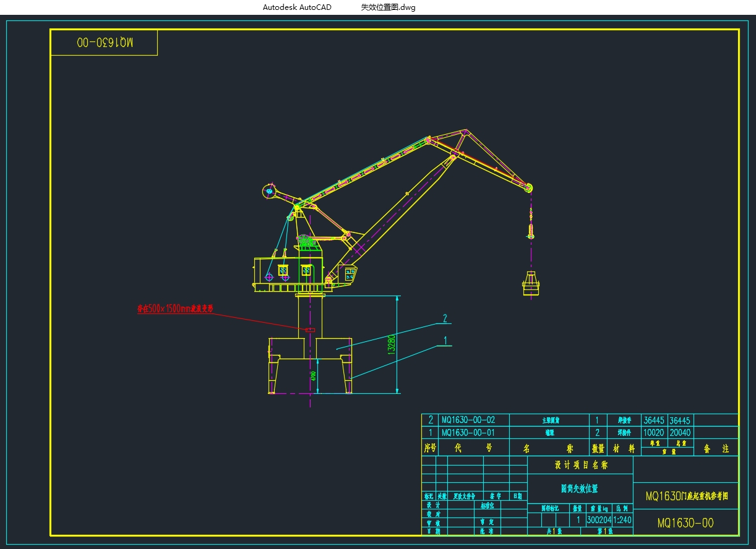Screen dimensions: 756x549
Task: Click the red wave deformation annotation text
Action: tap(175, 308)
